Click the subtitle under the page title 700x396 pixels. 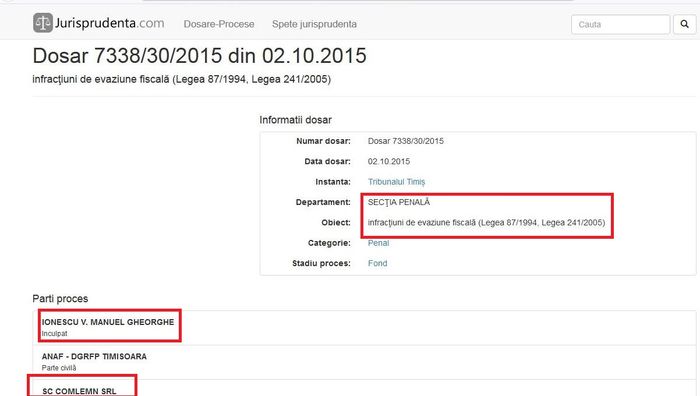(182, 79)
